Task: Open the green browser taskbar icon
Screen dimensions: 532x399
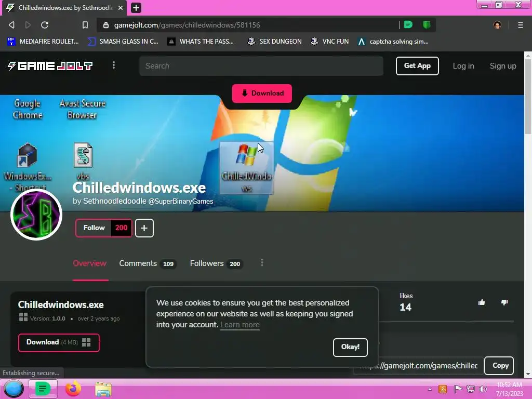Action: (x=43, y=389)
